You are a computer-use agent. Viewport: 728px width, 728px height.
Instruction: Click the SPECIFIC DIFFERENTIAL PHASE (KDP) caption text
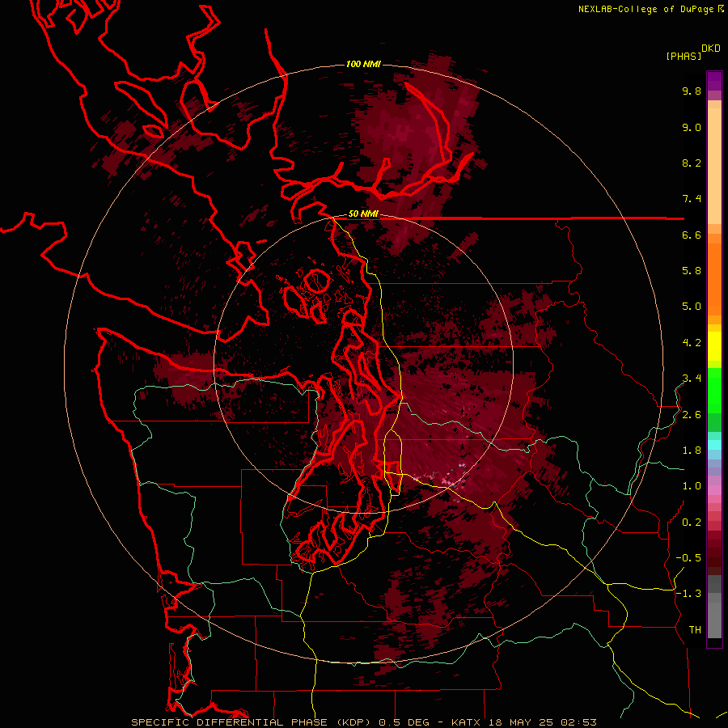tap(252, 722)
